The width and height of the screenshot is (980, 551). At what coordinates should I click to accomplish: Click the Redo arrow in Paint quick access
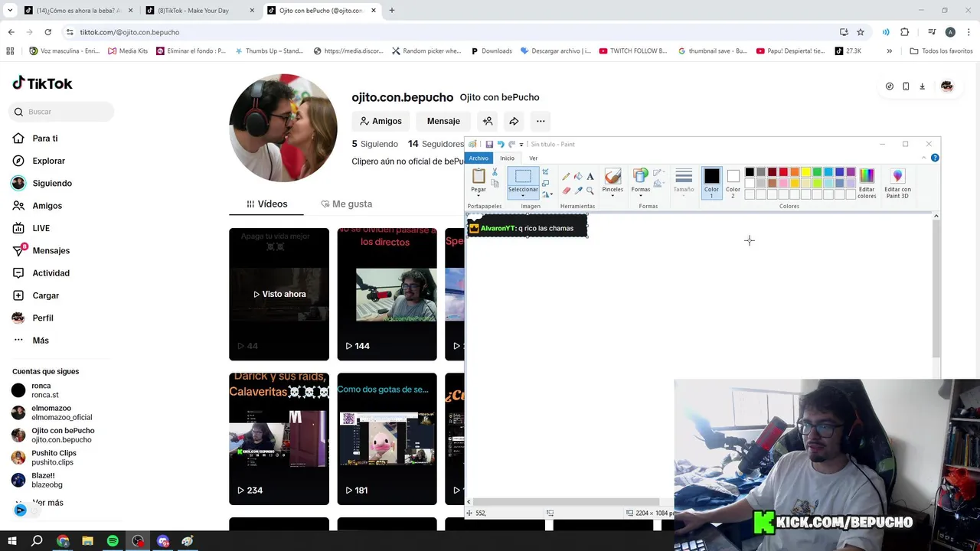coord(511,144)
